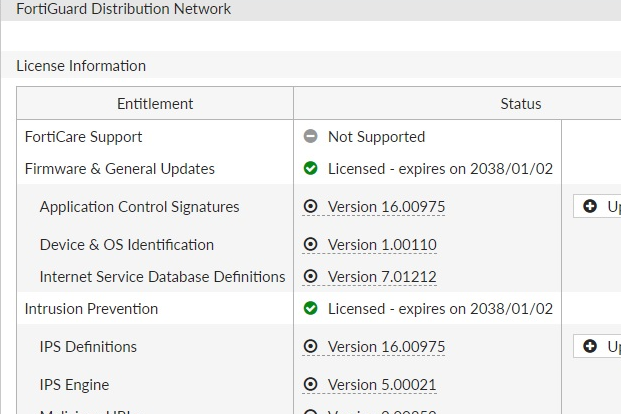Open Version 16.00975 for Application Control Signatures
Image resolution: width=621 pixels, height=414 pixels.
[x=387, y=207]
